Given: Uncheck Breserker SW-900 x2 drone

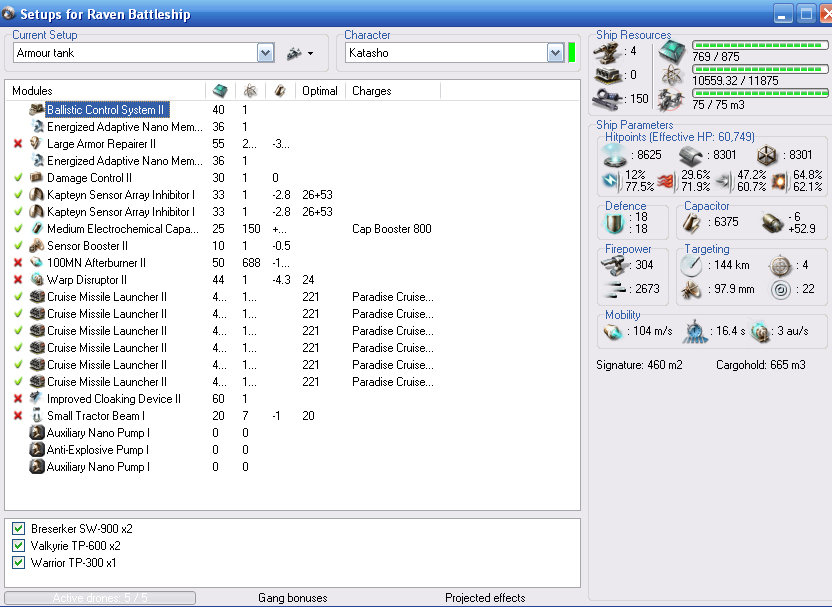Looking at the screenshot, I should [x=19, y=529].
